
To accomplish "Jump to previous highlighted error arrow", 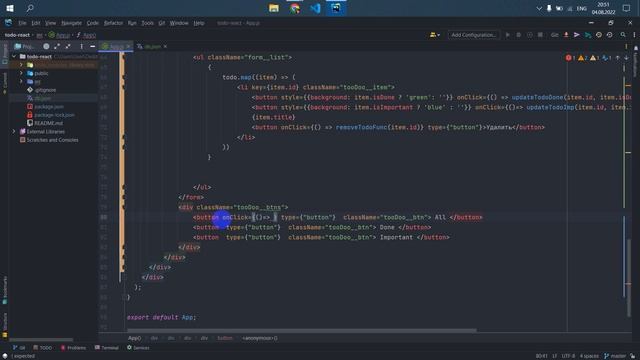I will 618,58.
